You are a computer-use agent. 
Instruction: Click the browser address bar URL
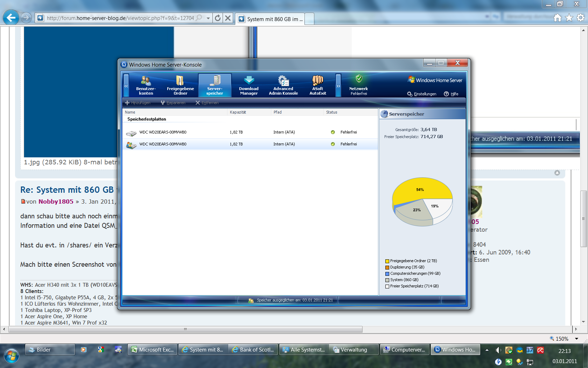click(120, 18)
